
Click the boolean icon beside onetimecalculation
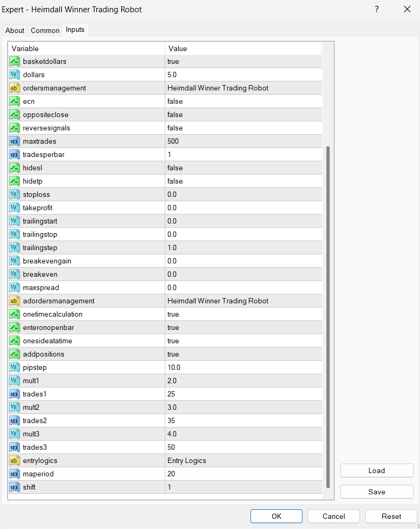tap(14, 314)
